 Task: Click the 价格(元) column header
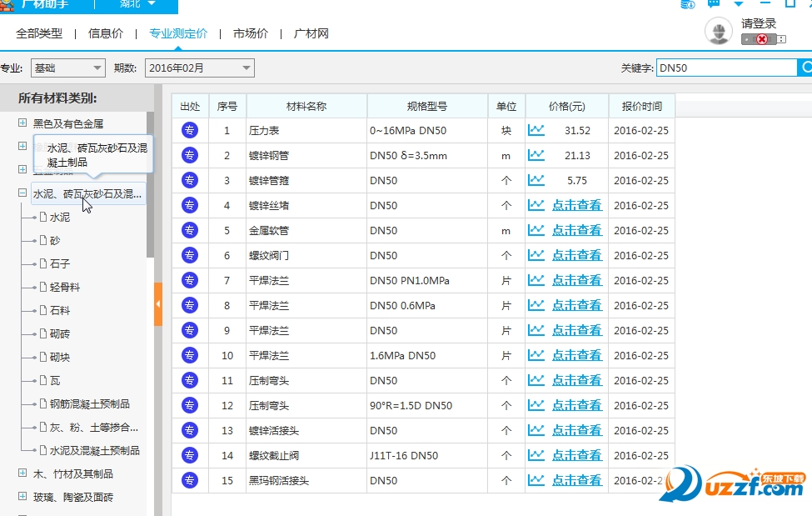coord(567,107)
